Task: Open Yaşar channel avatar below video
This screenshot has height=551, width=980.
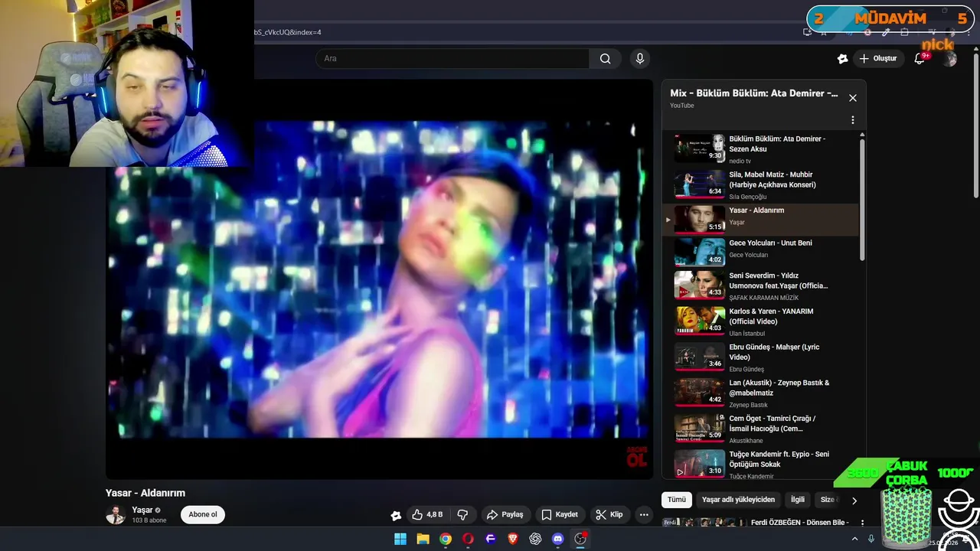Action: pos(116,515)
